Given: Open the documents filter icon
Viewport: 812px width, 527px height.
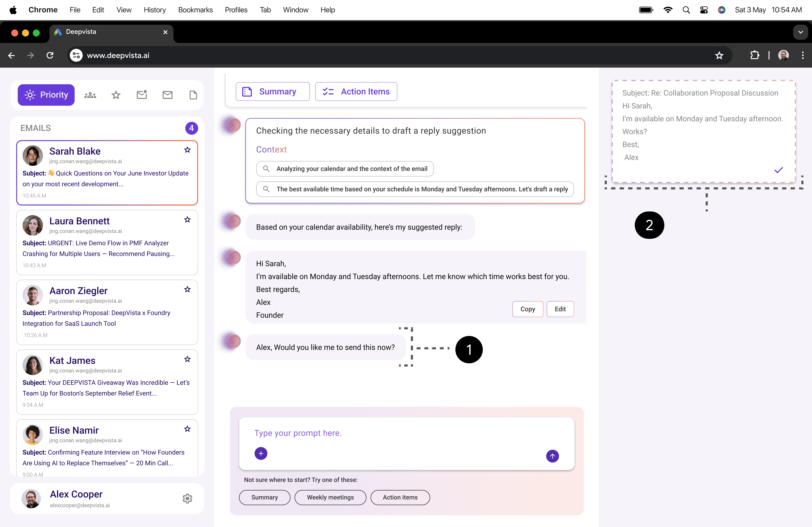Looking at the screenshot, I should tap(193, 95).
